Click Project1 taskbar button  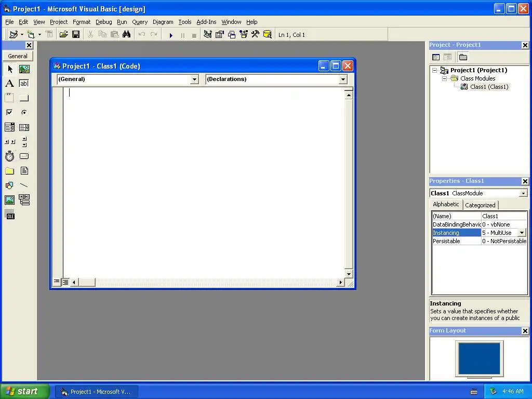97,392
